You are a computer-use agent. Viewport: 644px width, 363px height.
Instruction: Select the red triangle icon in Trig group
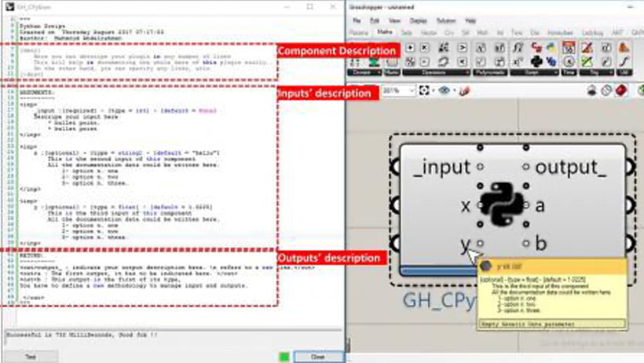(x=587, y=48)
